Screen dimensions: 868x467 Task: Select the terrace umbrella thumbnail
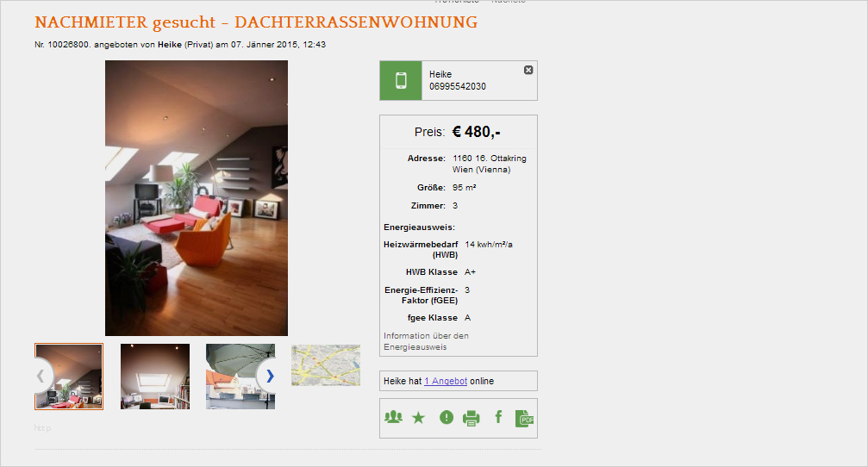click(x=240, y=377)
